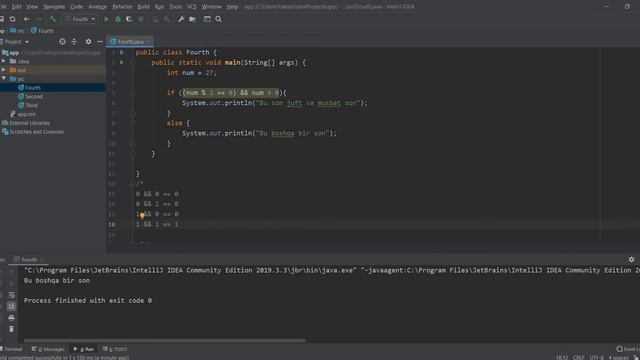Viewport: 640px width, 360px height.
Task: Open the Navigate menu
Action: 54,7
